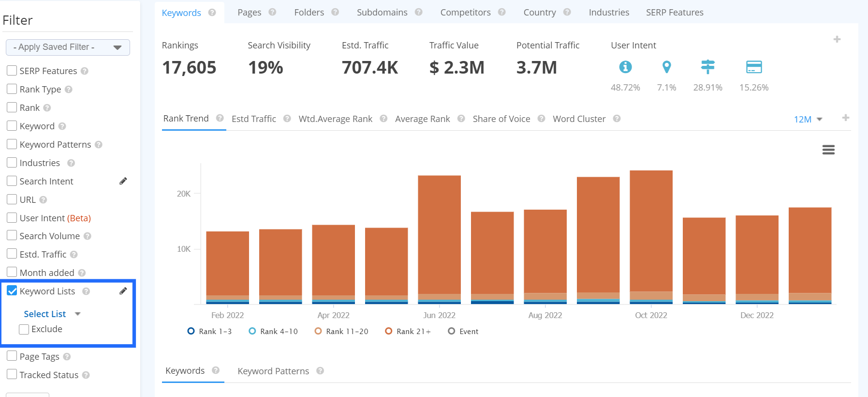868x397 pixels.
Task: Click the informational intent icon
Action: click(x=625, y=67)
